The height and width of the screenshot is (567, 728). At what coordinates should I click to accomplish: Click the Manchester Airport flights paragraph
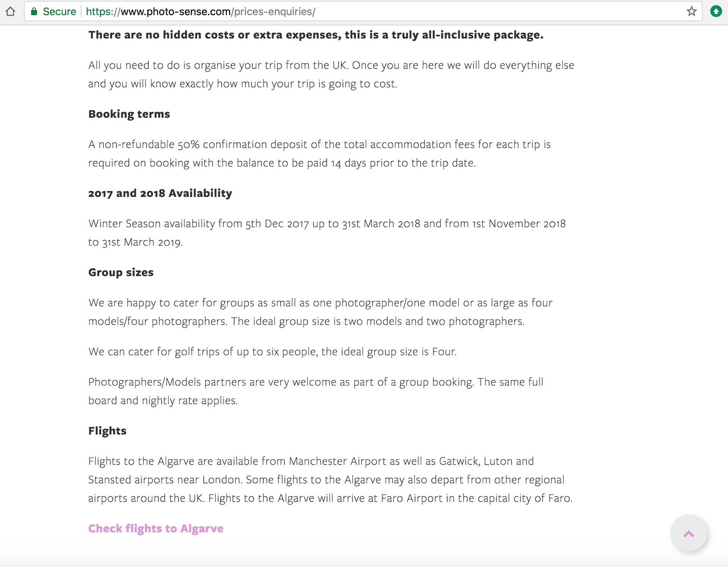pyautogui.click(x=330, y=479)
